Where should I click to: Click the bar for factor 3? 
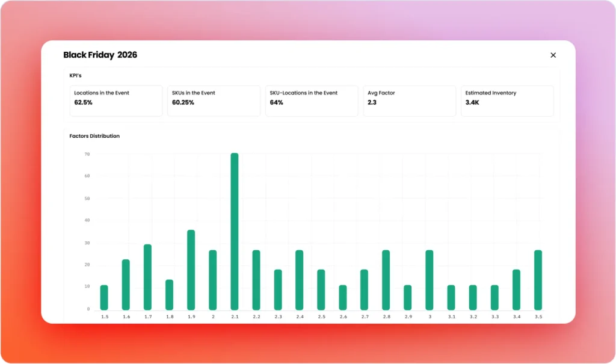(430, 280)
